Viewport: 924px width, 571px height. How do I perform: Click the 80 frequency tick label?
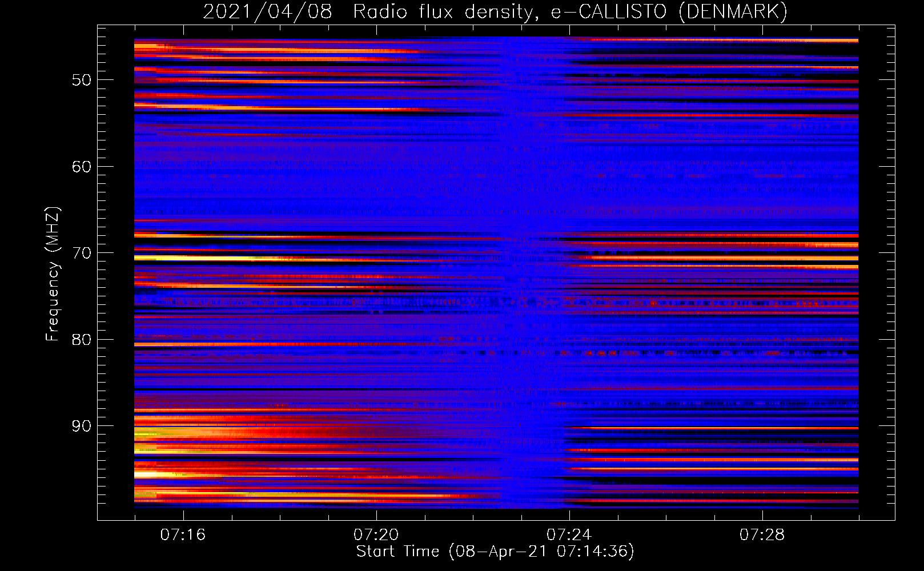(x=82, y=340)
